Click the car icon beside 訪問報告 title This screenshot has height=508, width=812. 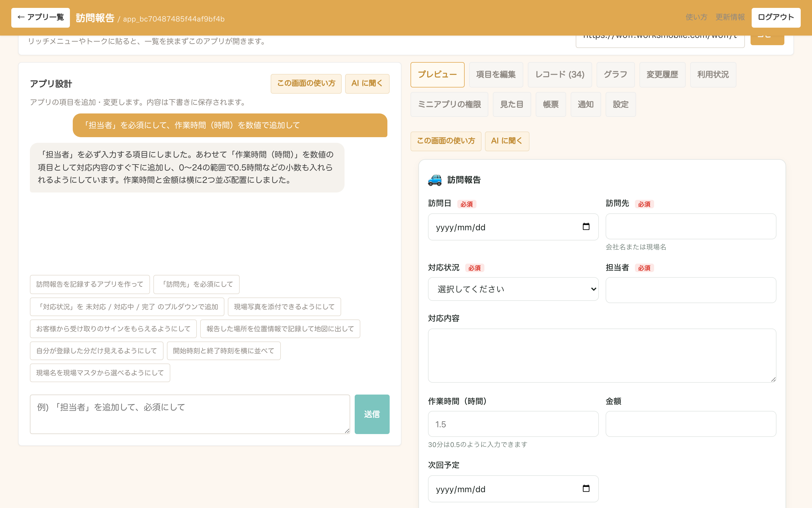[435, 180]
